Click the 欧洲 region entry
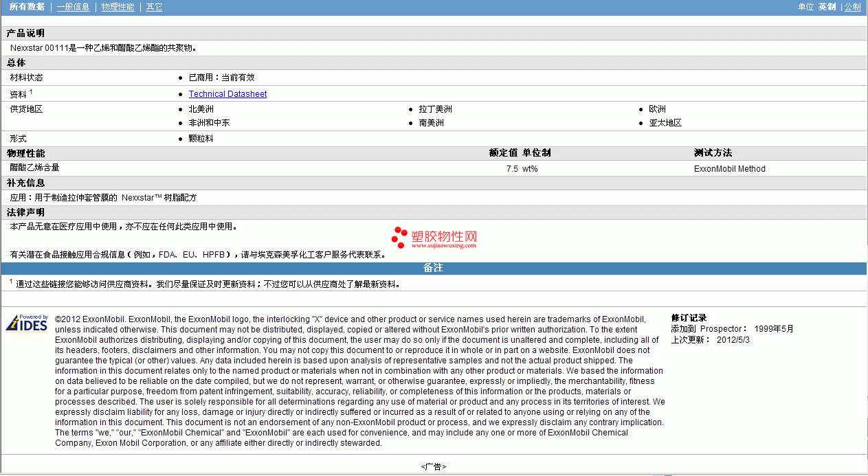Image resolution: width=868 pixels, height=476 pixels. tap(657, 109)
